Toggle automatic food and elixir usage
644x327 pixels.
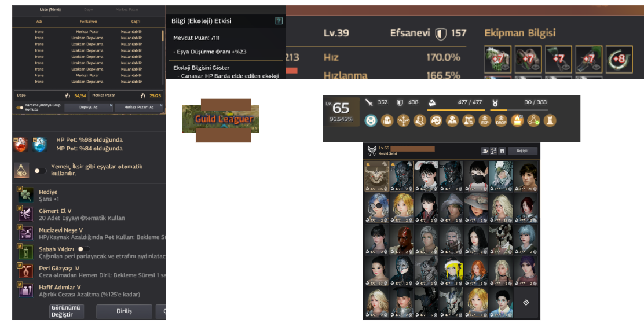[41, 170]
